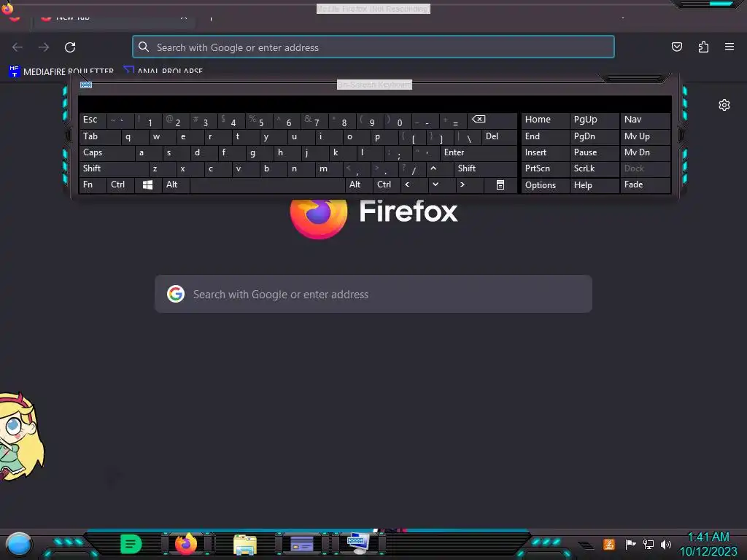Open purple window app in taskbar
The height and width of the screenshot is (560, 747).
click(x=301, y=544)
